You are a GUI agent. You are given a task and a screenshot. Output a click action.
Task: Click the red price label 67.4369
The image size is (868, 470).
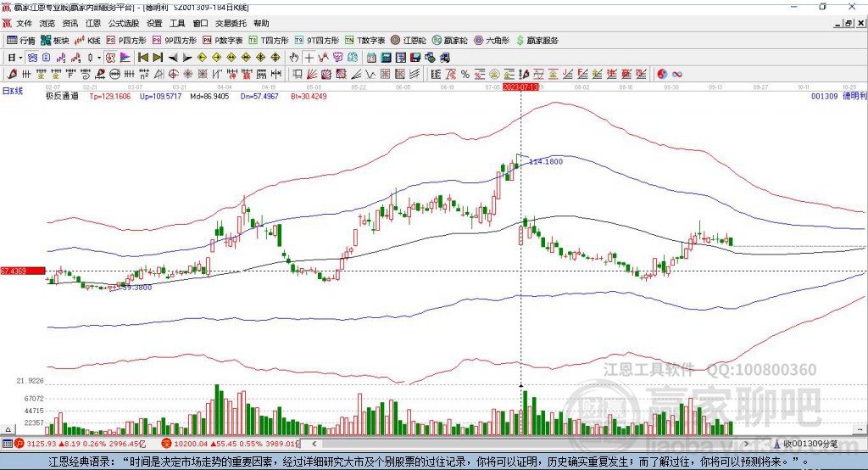click(x=23, y=271)
